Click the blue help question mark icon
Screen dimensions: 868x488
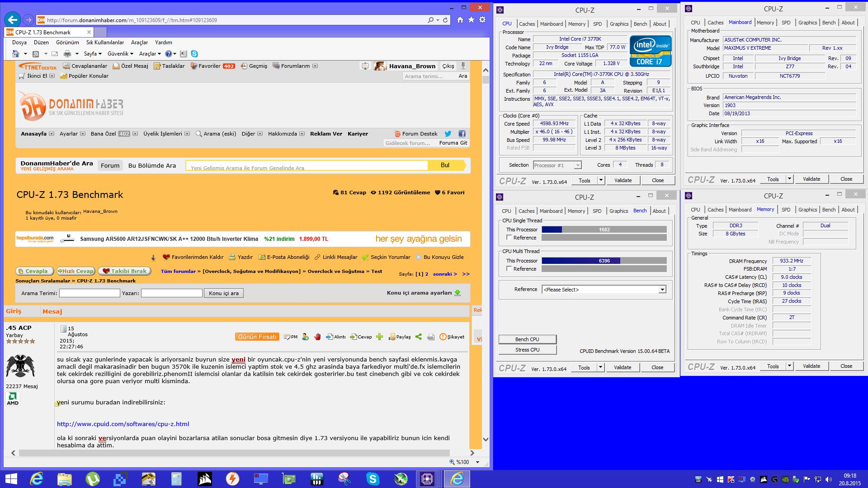(168, 54)
